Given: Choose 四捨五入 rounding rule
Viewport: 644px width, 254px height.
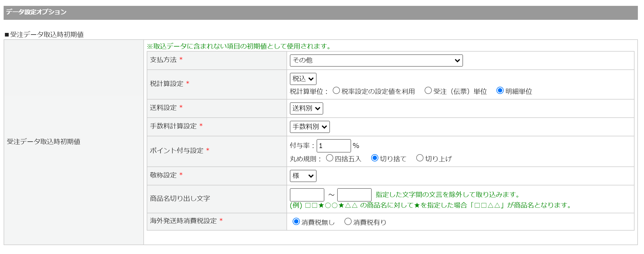Looking at the screenshot, I should pos(330,158).
